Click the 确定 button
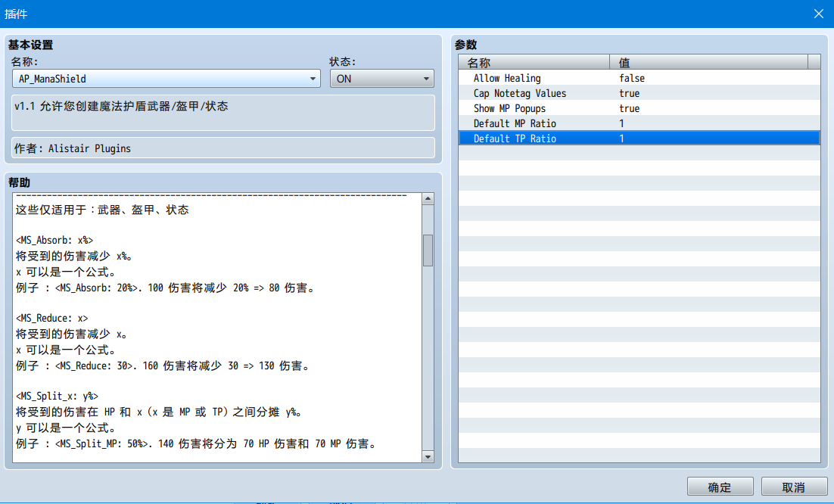This screenshot has width=834, height=504. pyautogui.click(x=720, y=487)
